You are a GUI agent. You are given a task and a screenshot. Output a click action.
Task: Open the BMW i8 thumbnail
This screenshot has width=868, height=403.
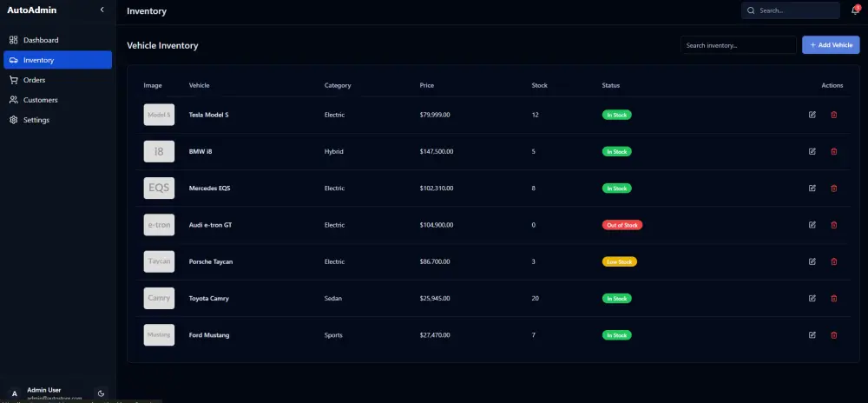159,151
